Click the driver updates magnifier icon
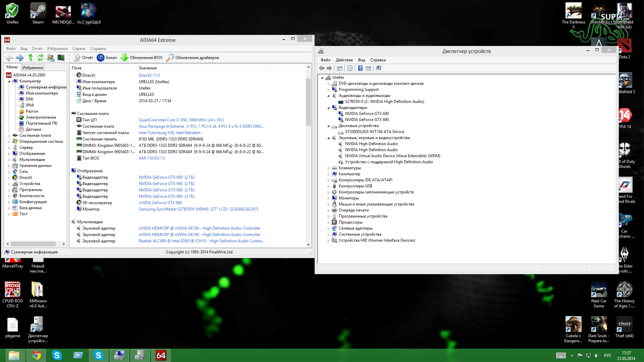Image resolution: width=644 pixels, height=362 pixels. 170,58
